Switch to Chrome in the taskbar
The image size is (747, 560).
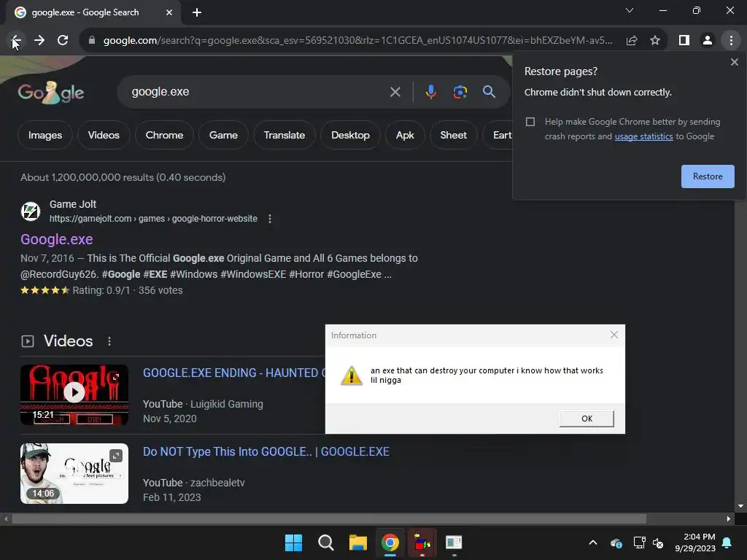coord(390,542)
